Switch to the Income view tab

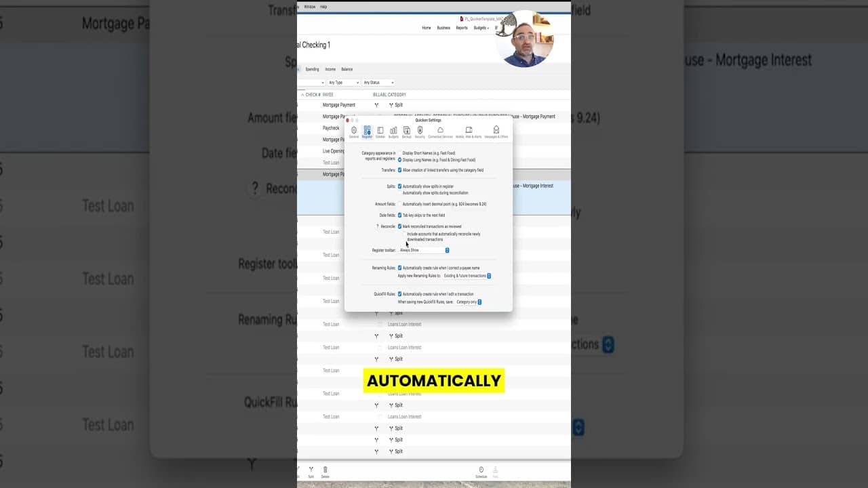330,69
